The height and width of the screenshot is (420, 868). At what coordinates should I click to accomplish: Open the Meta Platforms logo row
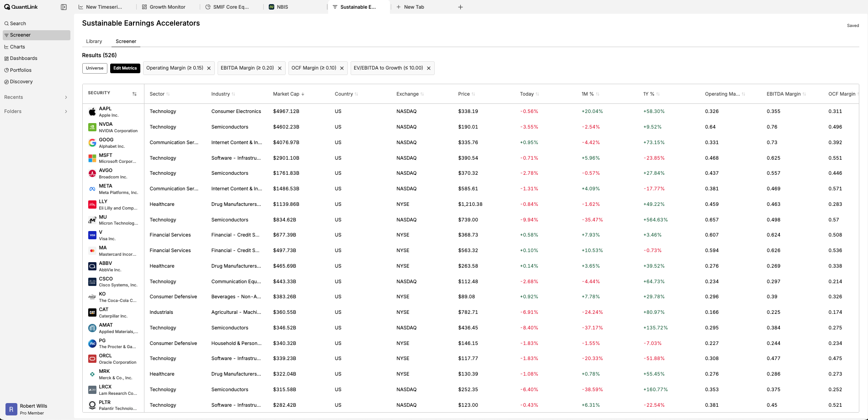[92, 189]
